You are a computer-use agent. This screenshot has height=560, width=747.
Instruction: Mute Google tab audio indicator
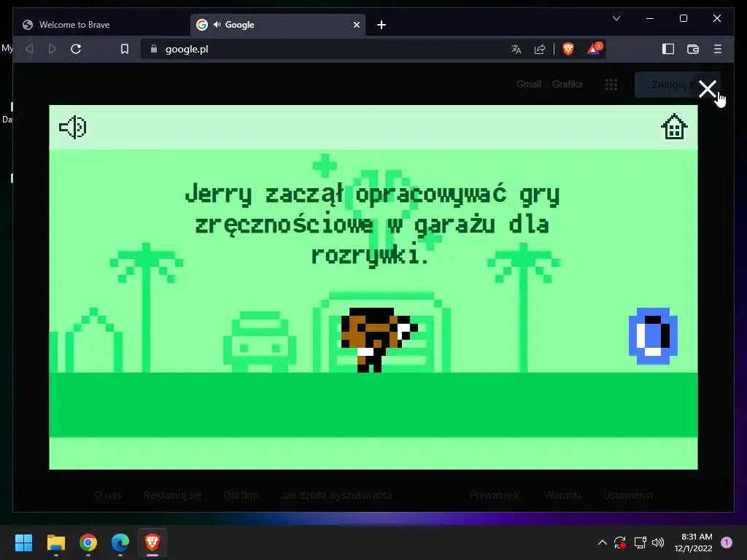[217, 24]
